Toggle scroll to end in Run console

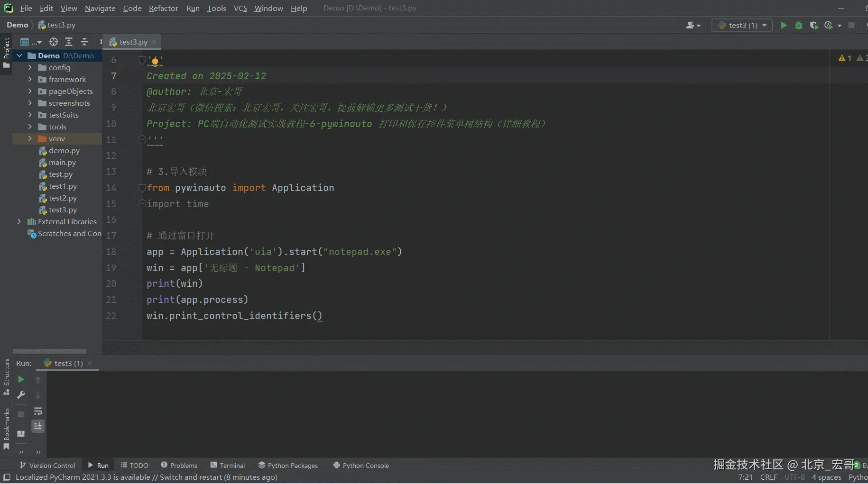point(38,426)
